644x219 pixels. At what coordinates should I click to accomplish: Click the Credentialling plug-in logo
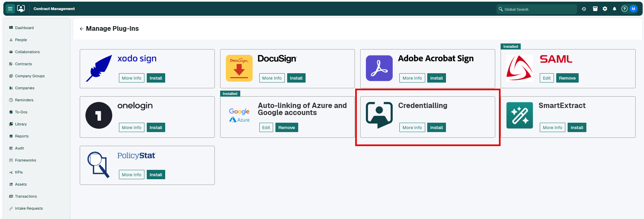pyautogui.click(x=379, y=115)
